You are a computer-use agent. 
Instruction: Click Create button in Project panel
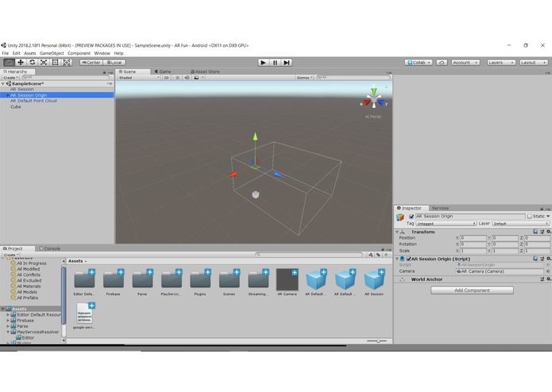pyautogui.click(x=11, y=255)
